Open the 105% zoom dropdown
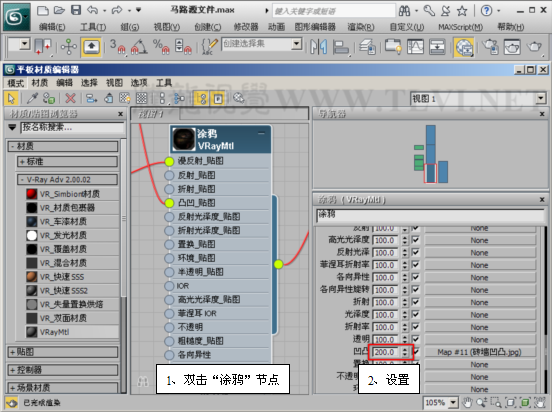The width and height of the screenshot is (552, 412). coord(453,402)
